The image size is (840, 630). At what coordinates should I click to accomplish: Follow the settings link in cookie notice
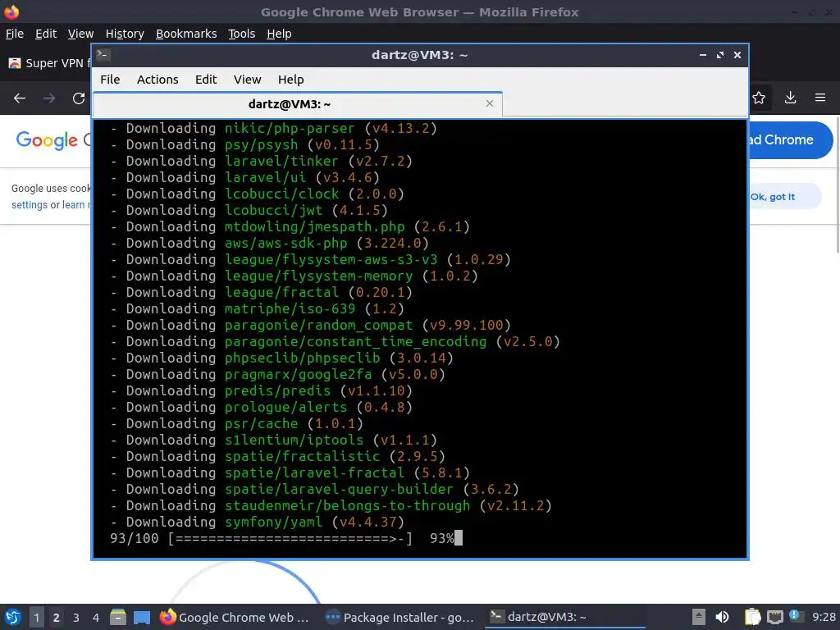tap(30, 204)
